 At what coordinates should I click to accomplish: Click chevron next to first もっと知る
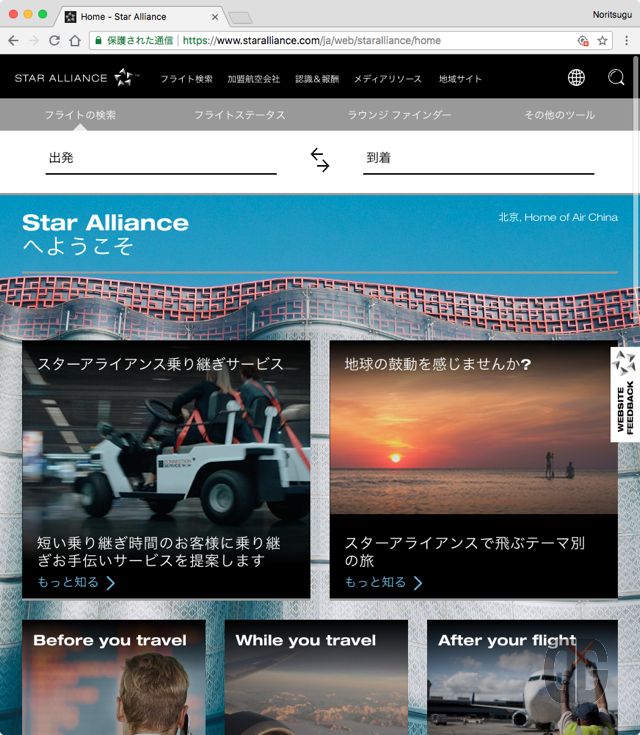click(111, 583)
